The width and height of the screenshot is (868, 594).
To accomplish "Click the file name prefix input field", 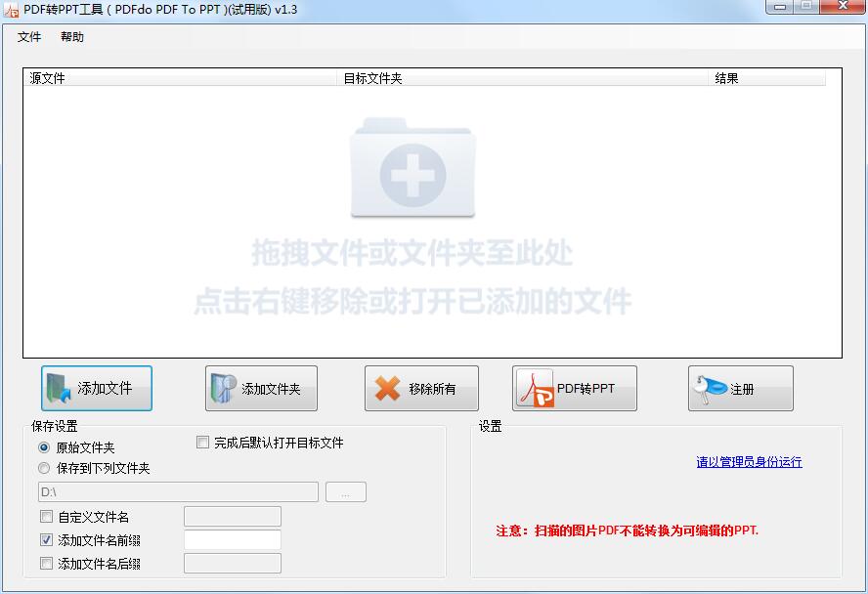I will 233,540.
